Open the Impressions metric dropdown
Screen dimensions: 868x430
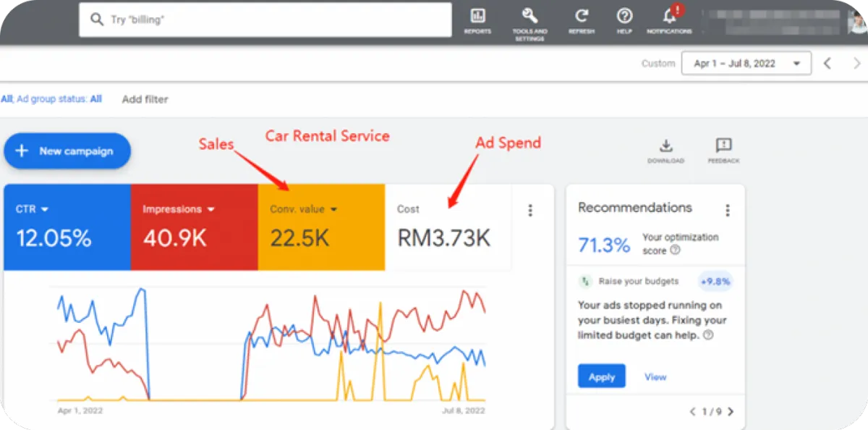tap(211, 209)
